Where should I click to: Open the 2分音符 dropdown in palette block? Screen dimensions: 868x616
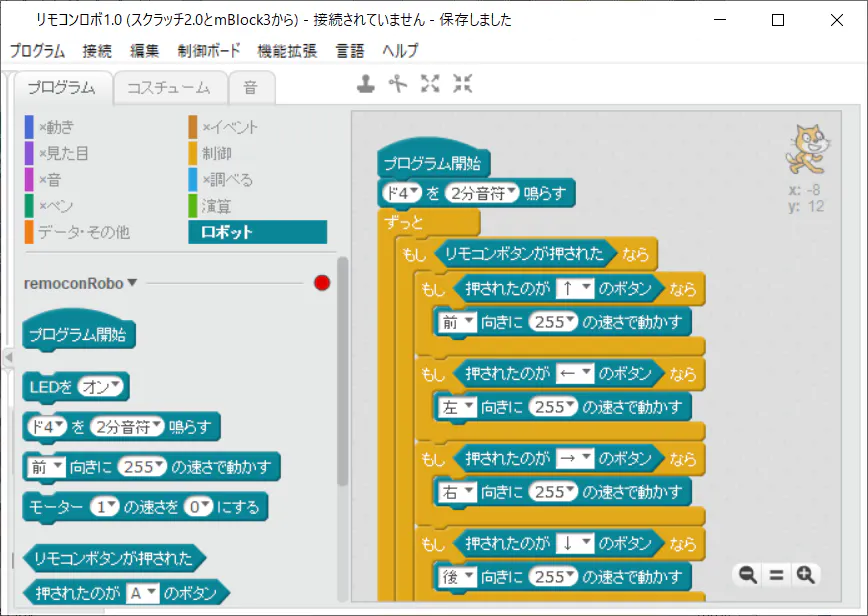coord(126,427)
